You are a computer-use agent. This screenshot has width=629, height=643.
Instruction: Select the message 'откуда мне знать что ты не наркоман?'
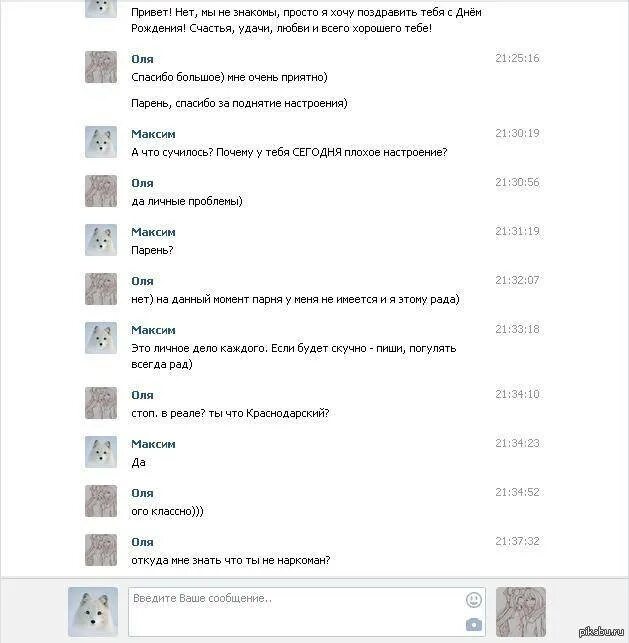pos(230,560)
